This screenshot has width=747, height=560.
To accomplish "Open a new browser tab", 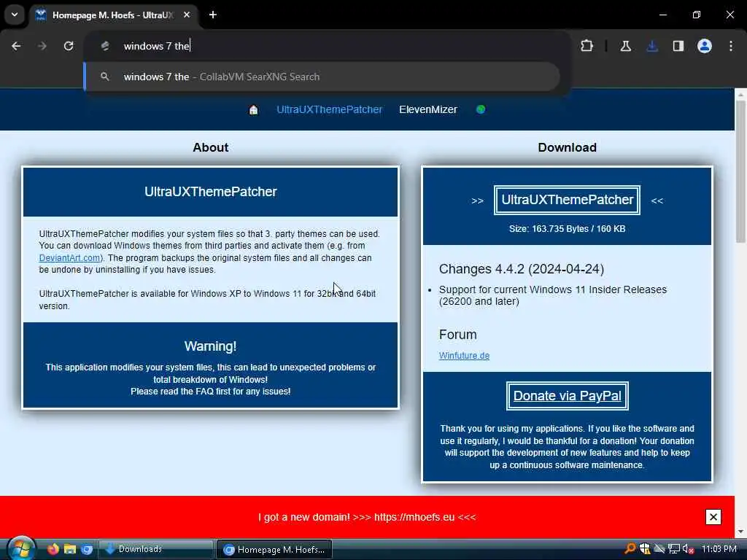I will (x=213, y=15).
